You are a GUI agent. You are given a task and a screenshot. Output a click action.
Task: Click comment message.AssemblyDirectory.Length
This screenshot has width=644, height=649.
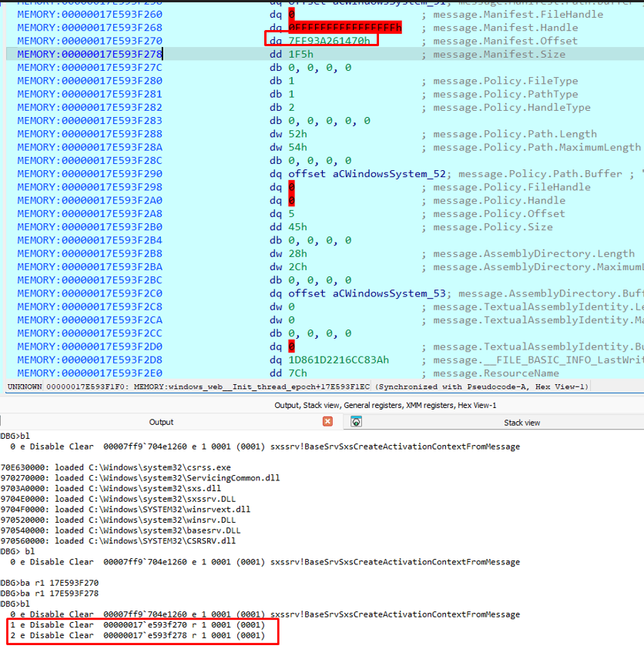534,253
